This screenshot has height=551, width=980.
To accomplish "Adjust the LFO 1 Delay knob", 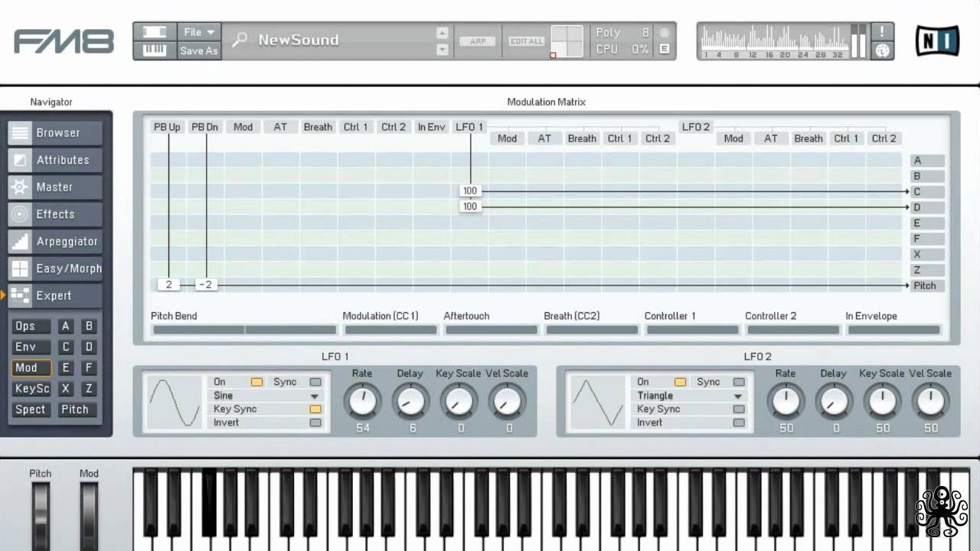I will [x=410, y=401].
